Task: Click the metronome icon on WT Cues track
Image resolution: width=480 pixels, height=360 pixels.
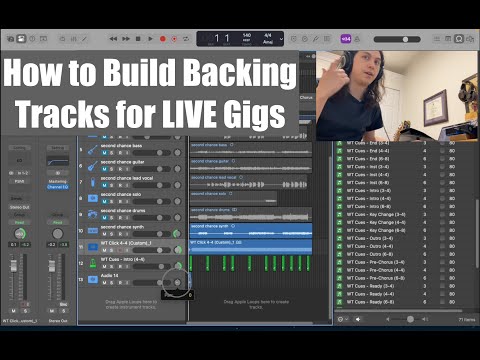Action: (93, 263)
